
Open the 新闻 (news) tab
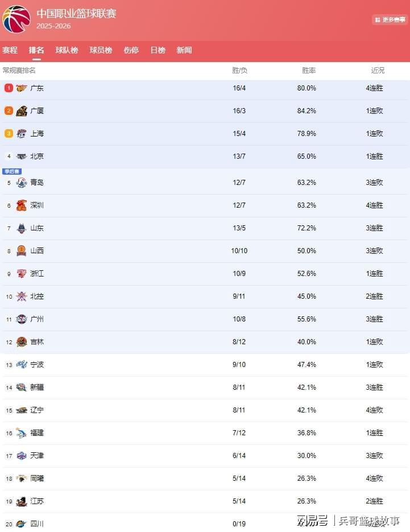click(184, 50)
